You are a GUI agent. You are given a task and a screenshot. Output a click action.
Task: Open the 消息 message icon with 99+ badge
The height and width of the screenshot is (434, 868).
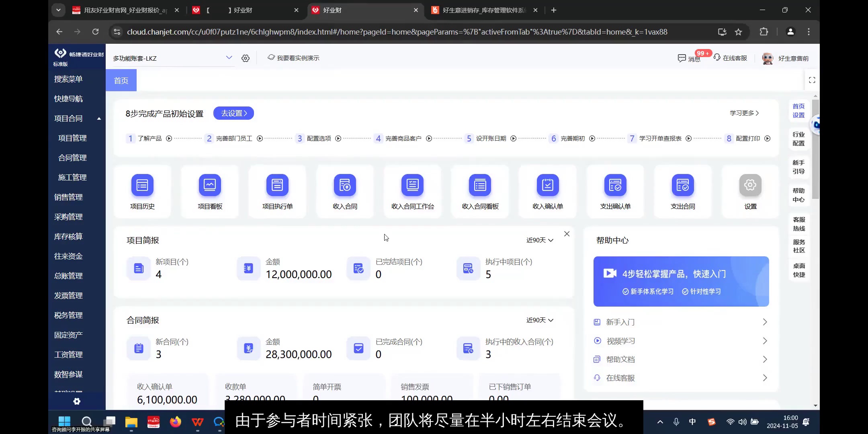click(682, 58)
